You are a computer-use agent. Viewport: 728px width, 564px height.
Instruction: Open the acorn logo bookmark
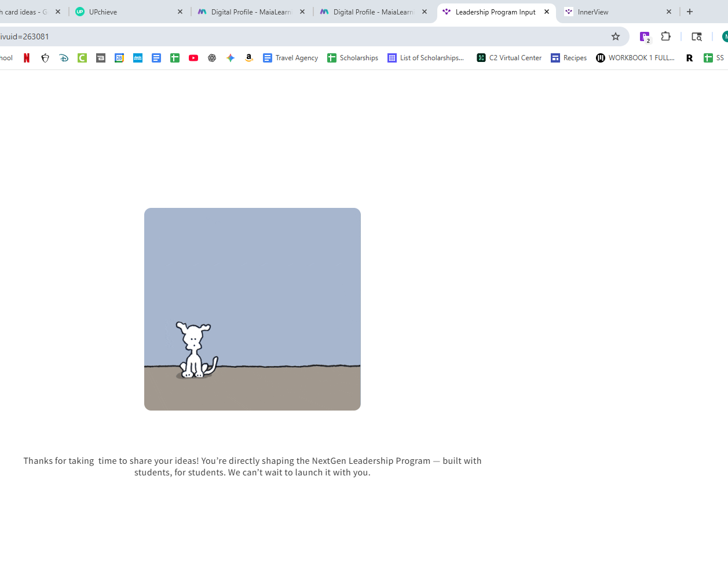[x=45, y=58]
